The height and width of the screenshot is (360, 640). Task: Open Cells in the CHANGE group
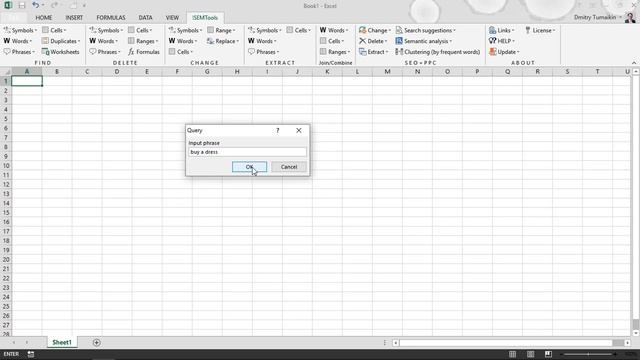181,52
